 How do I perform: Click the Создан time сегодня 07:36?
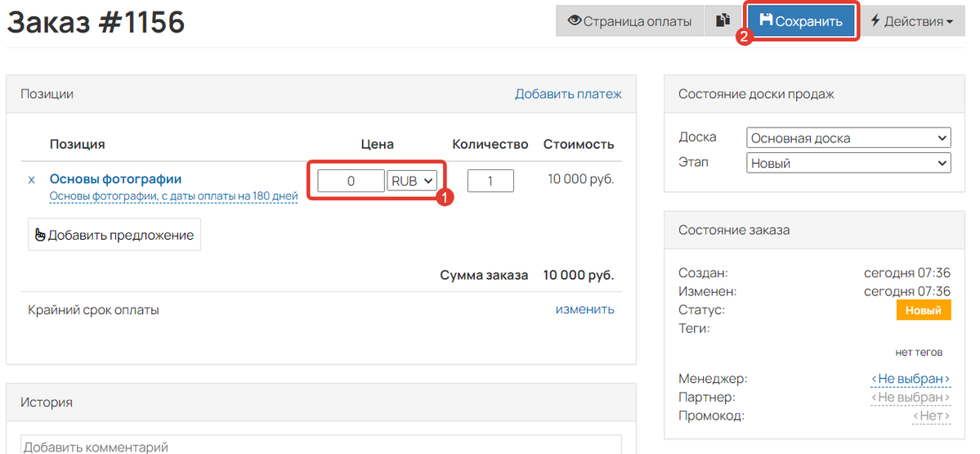(907, 273)
